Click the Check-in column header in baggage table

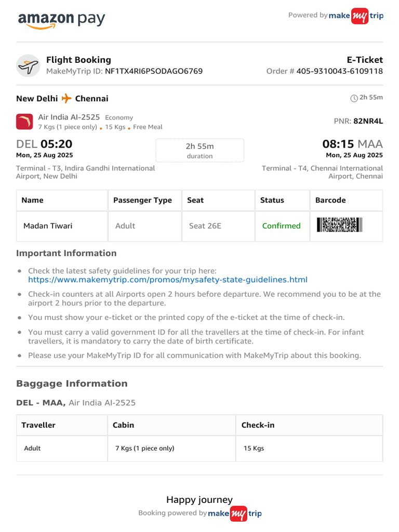point(258,425)
